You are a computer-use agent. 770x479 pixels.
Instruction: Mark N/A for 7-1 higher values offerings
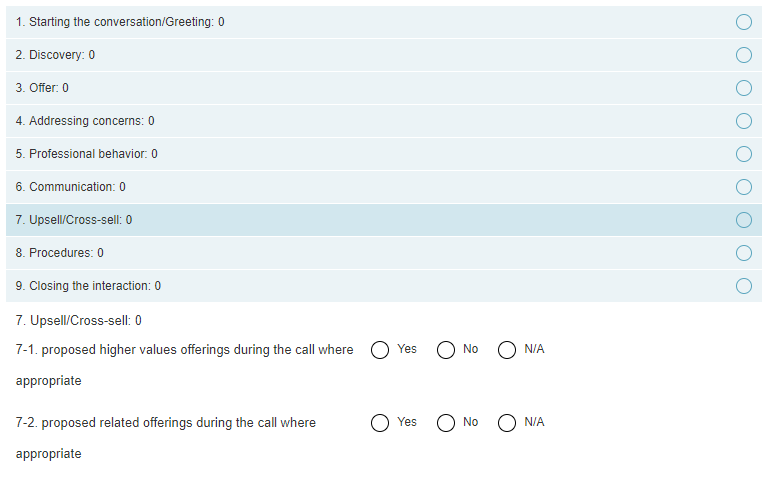tap(507, 350)
